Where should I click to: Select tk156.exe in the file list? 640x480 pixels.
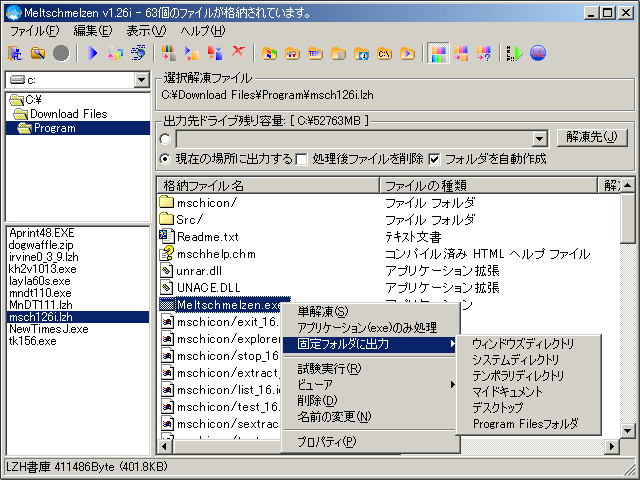pos(33,341)
